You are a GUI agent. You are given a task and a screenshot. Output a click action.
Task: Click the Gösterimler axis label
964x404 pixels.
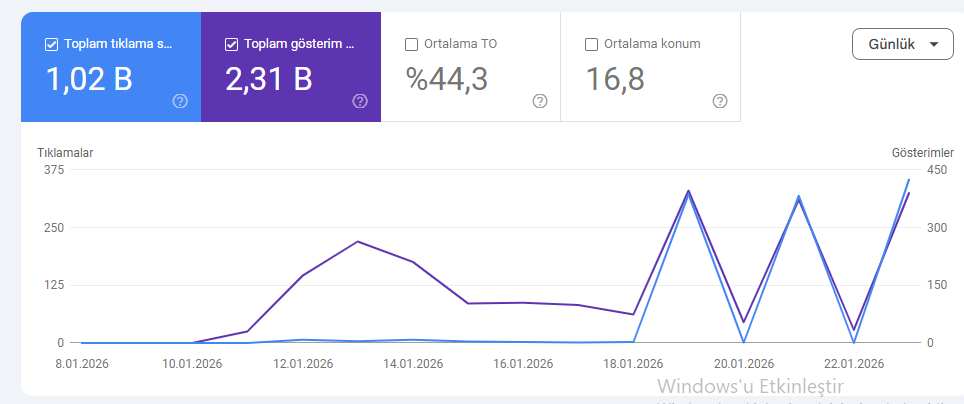(923, 152)
